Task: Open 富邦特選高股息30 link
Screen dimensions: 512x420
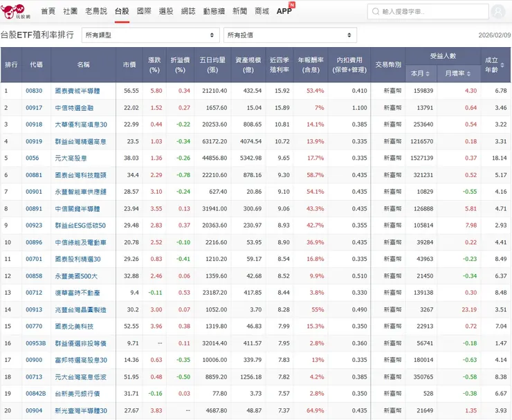Action: point(81,360)
